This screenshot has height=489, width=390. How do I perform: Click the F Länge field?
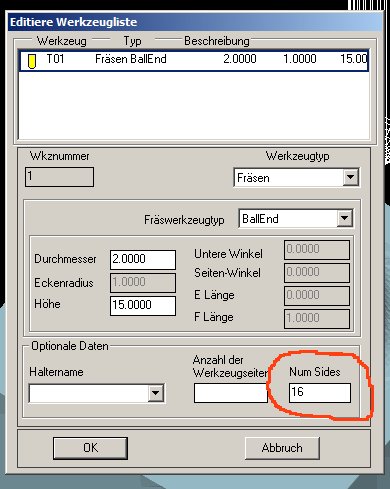(317, 319)
